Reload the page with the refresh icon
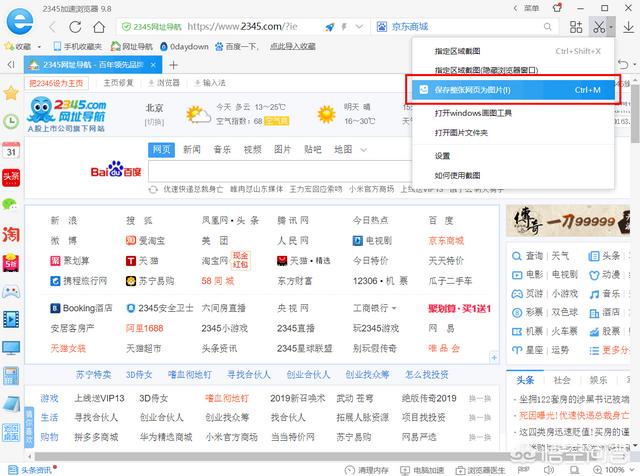The height and width of the screenshot is (476, 640). pos(75,27)
